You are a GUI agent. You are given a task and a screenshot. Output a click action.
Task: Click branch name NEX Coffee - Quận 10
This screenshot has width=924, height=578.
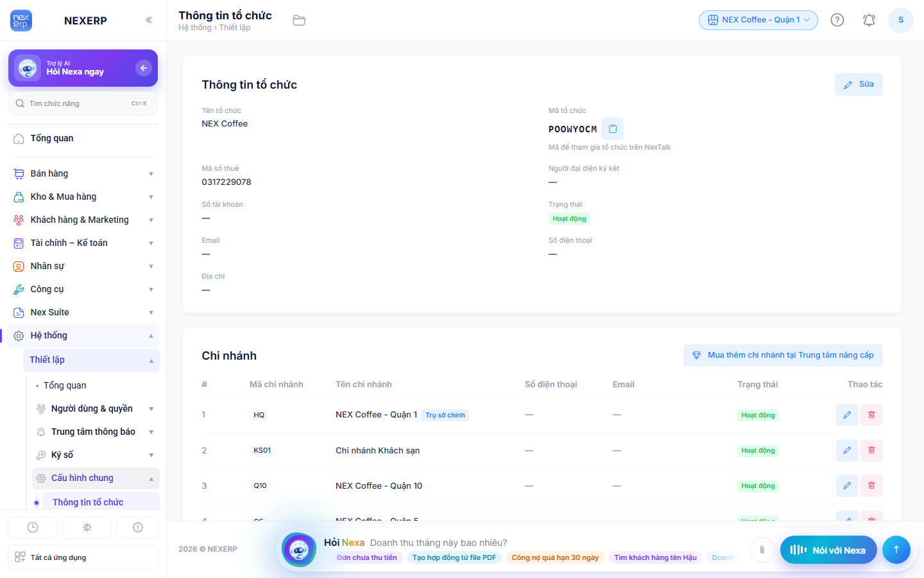(x=379, y=486)
